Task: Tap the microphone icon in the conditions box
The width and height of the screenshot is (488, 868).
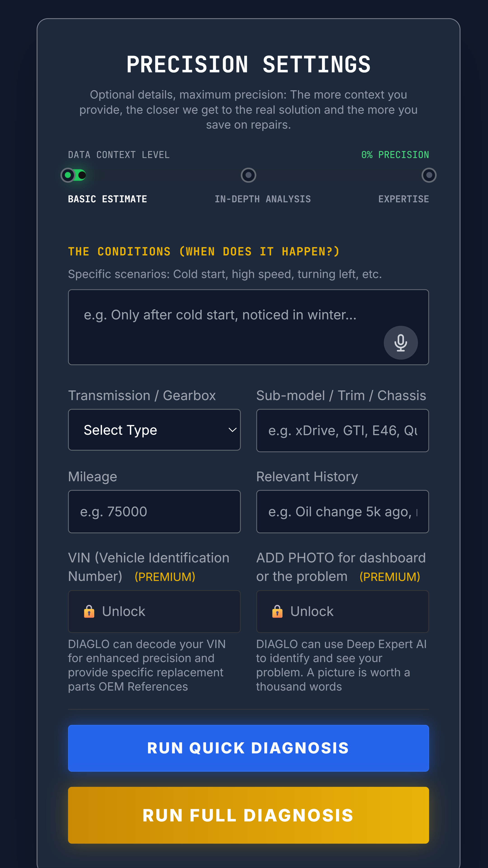Action: pyautogui.click(x=400, y=342)
